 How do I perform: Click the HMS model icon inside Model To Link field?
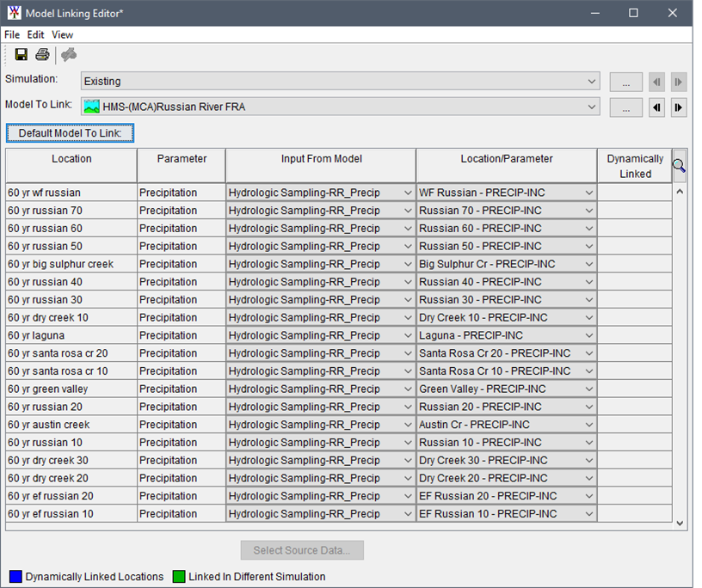coord(90,107)
